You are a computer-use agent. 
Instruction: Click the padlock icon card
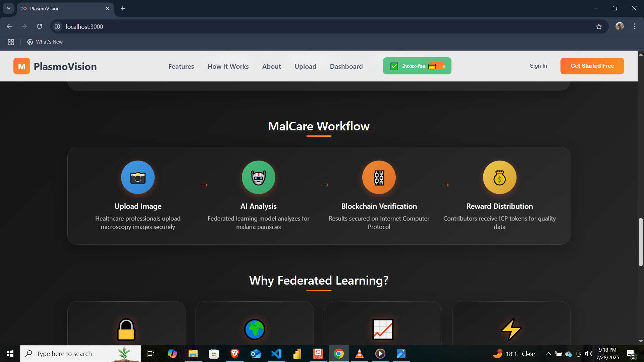(x=126, y=329)
